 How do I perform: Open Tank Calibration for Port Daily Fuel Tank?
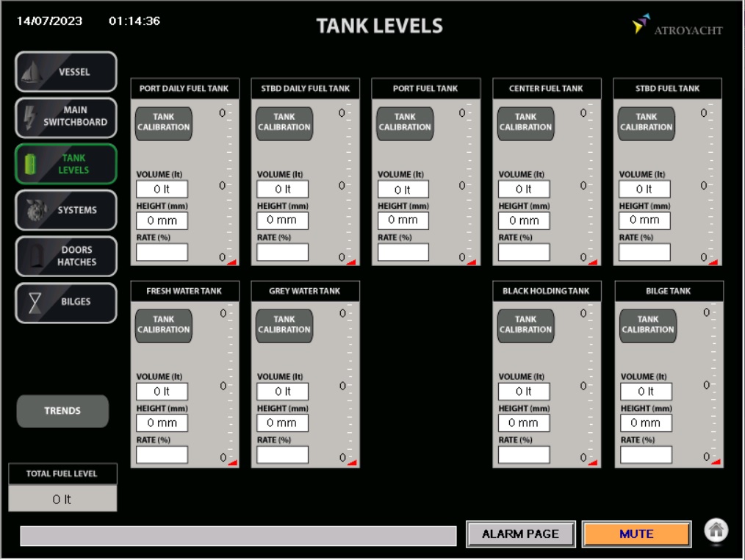tap(163, 123)
